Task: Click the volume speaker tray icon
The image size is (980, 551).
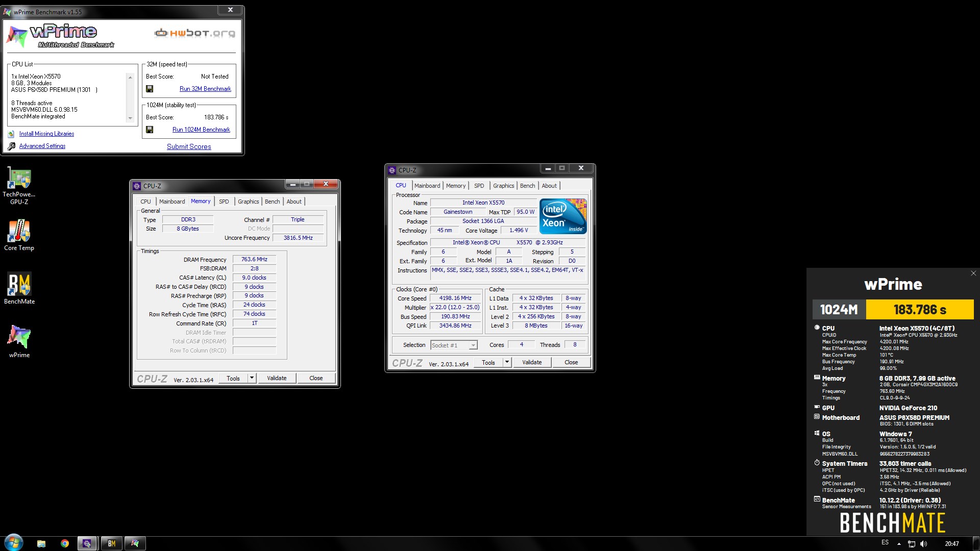Action: tap(923, 544)
